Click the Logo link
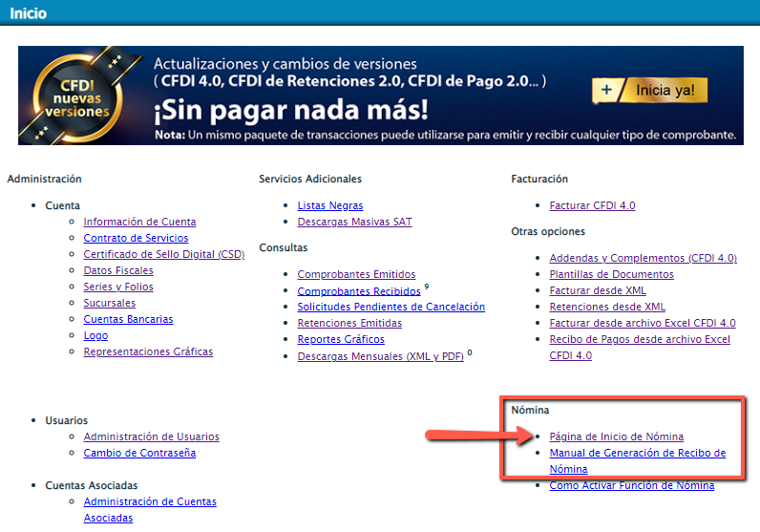 tap(95, 335)
